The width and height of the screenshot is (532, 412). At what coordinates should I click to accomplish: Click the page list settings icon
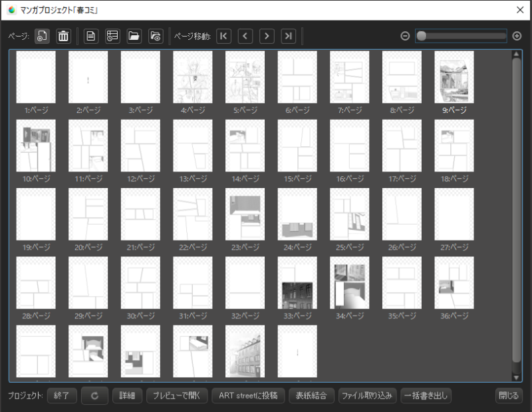tap(112, 36)
